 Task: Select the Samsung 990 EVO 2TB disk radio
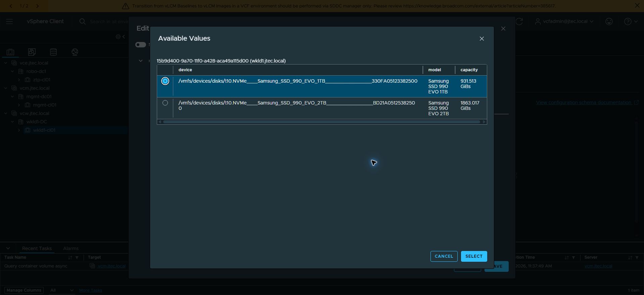click(x=165, y=103)
